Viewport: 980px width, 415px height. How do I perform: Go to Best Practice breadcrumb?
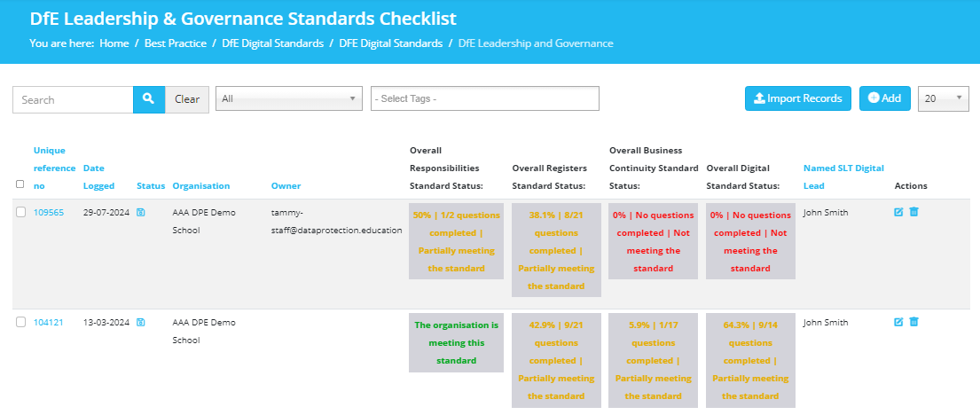(176, 43)
